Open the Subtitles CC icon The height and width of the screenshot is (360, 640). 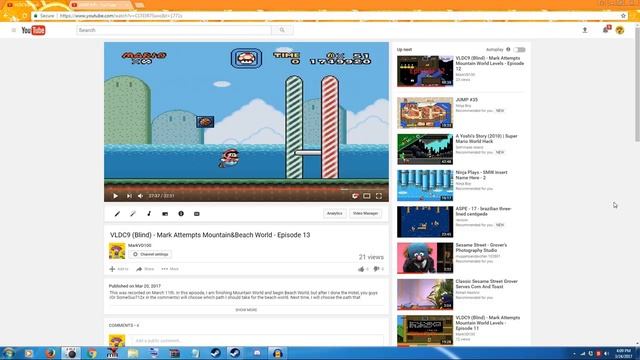coord(197,213)
